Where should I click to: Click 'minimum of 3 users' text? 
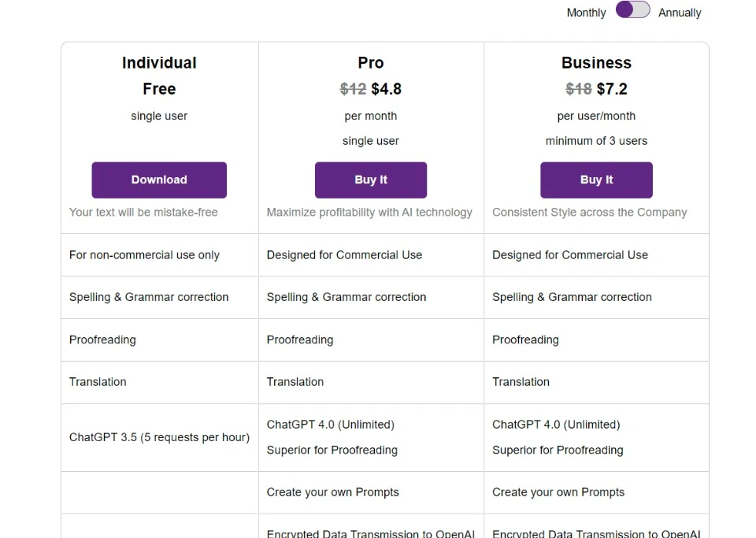click(x=596, y=141)
